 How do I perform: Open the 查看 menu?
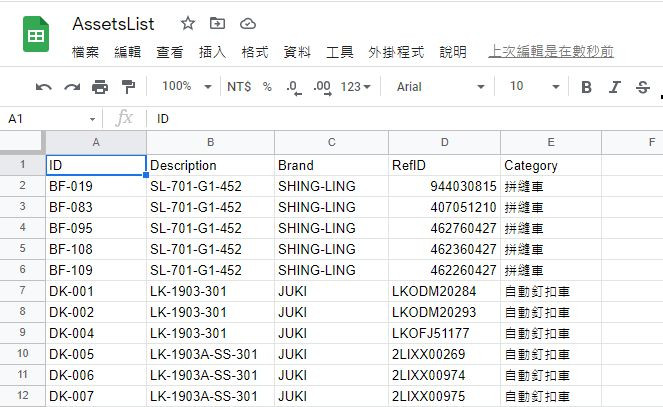170,52
